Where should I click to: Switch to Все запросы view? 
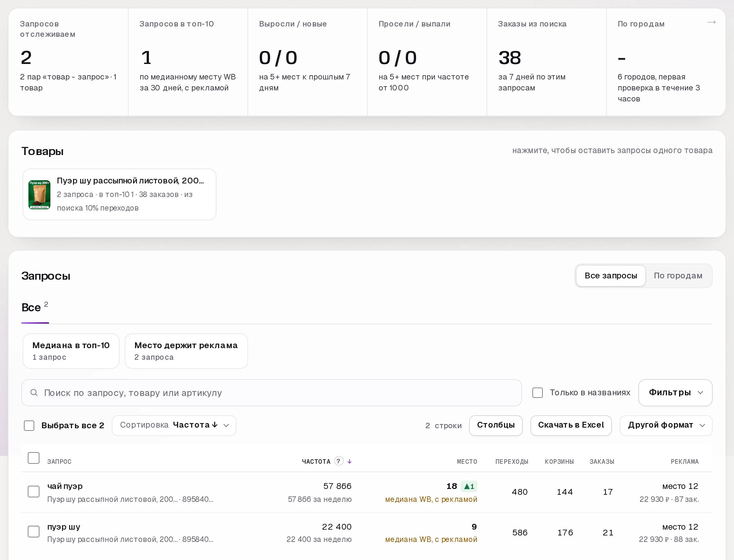(611, 276)
